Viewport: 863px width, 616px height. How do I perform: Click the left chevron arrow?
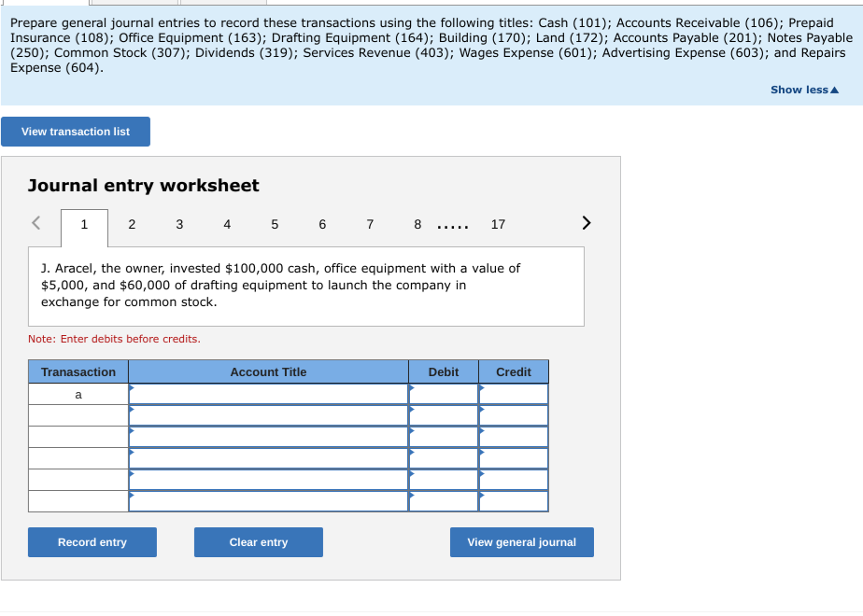tap(35, 223)
